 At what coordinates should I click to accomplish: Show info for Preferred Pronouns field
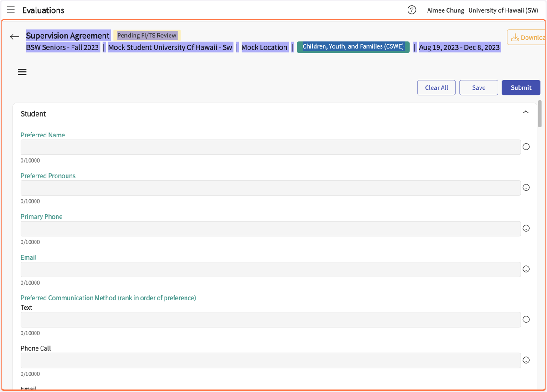[526, 188]
